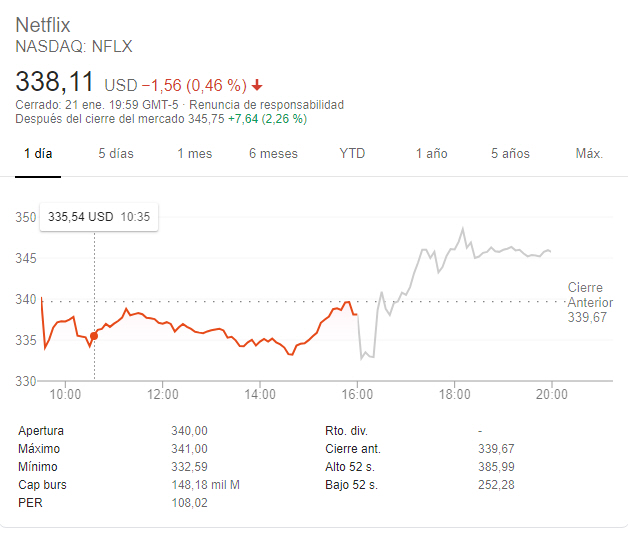Click the 18:00 label on time axis

[454, 395]
